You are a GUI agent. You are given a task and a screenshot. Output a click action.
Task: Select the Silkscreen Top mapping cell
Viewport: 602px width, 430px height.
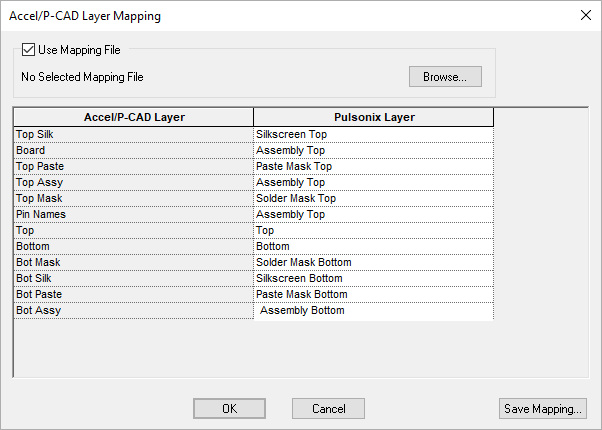[373, 134]
